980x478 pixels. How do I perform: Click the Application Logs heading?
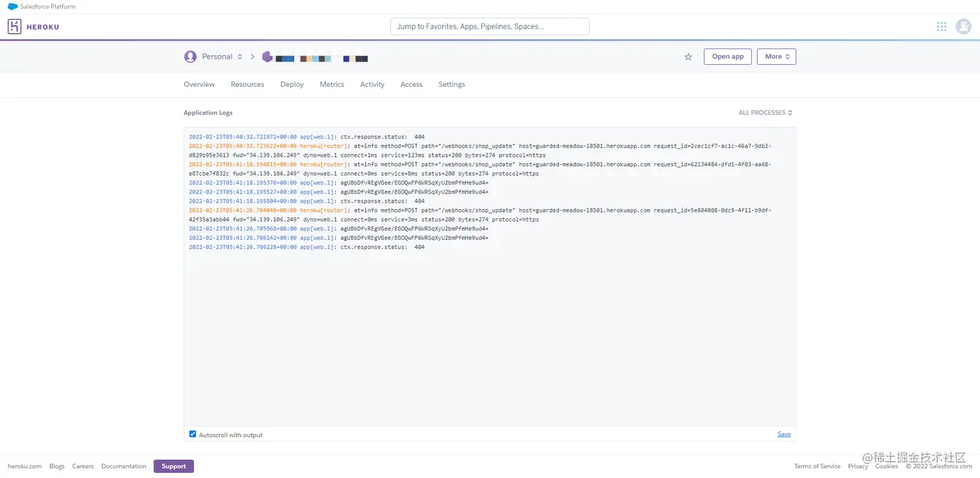[x=208, y=113]
